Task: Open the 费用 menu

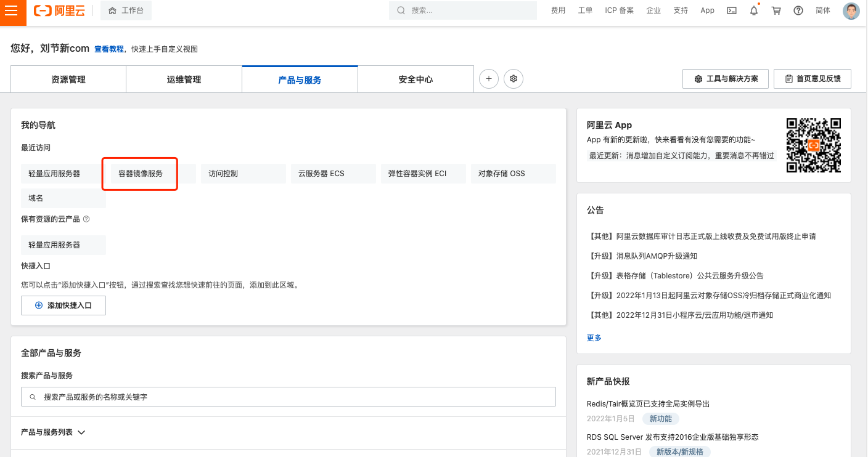Action: pos(558,10)
